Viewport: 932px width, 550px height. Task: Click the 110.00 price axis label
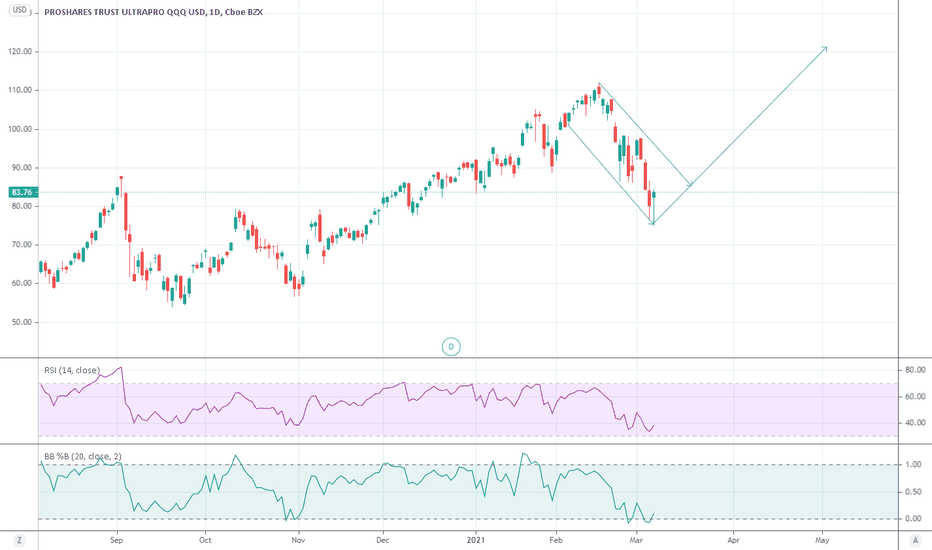pos(20,90)
